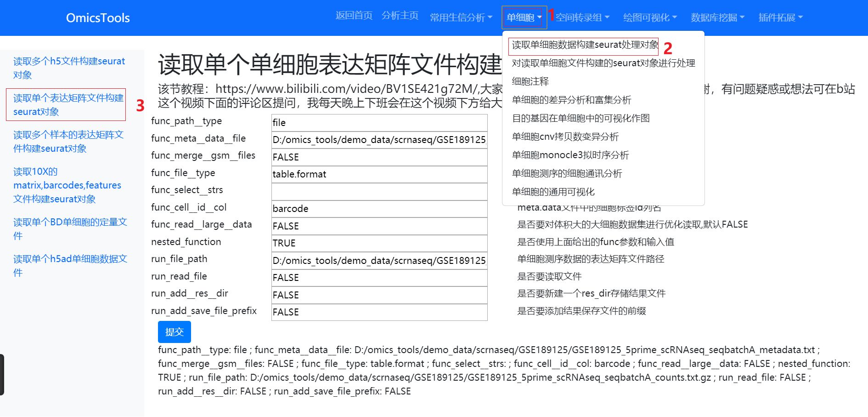Image resolution: width=868 pixels, height=417 pixels.
Task: Expand the 空间转录组 dropdown
Action: pos(582,17)
